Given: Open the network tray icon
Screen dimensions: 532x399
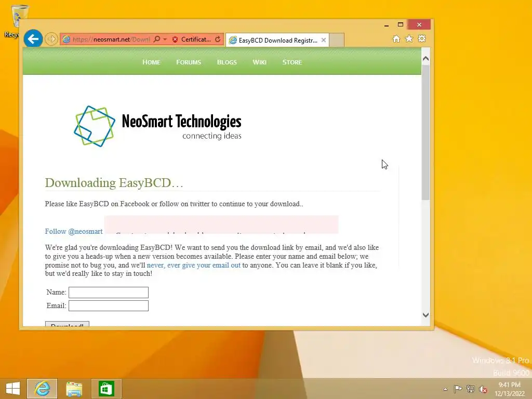Looking at the screenshot, I should click(x=471, y=389).
